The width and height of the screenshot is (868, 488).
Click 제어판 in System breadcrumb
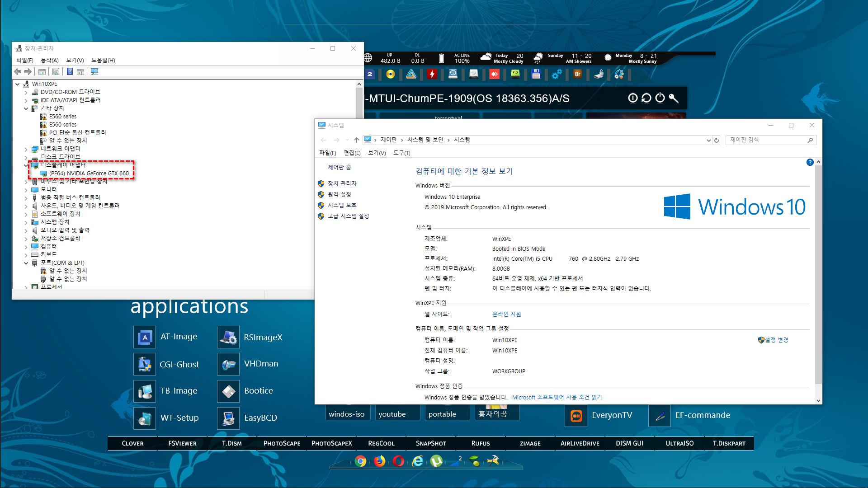(388, 140)
